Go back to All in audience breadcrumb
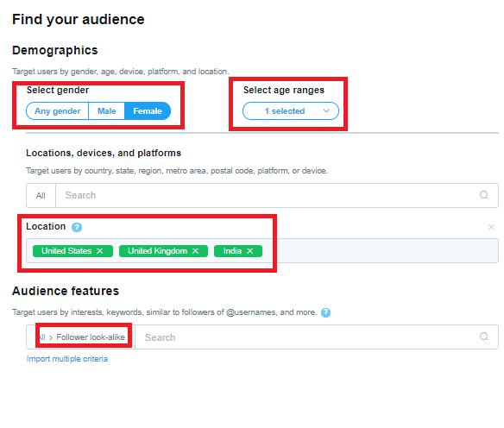The height and width of the screenshot is (428, 504). pyautogui.click(x=41, y=337)
